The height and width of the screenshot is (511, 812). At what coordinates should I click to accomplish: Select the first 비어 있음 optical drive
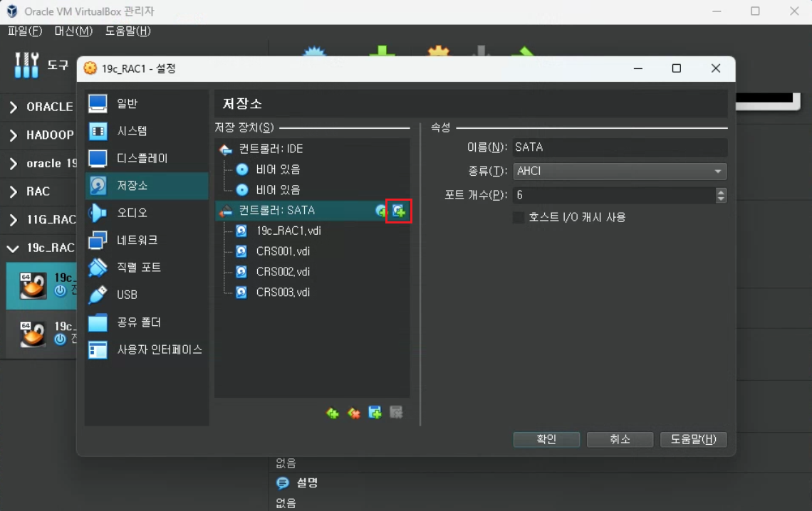coord(312,169)
